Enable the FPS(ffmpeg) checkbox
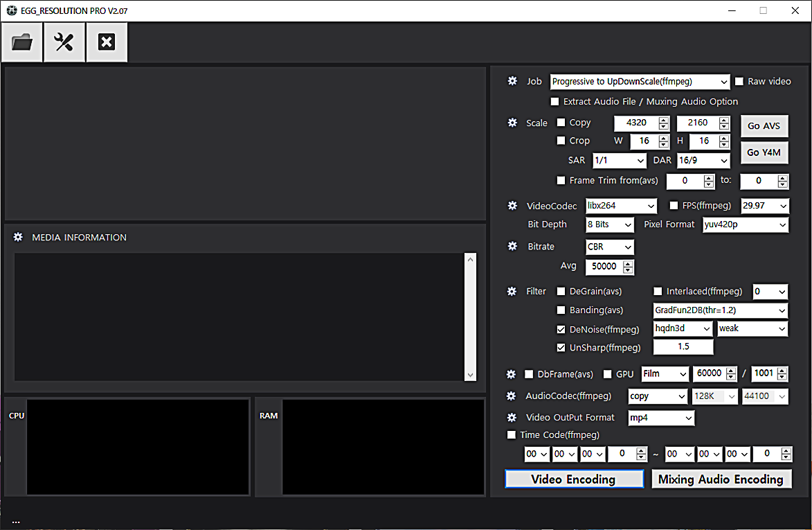Screen dimensions: 812x530 point(674,206)
